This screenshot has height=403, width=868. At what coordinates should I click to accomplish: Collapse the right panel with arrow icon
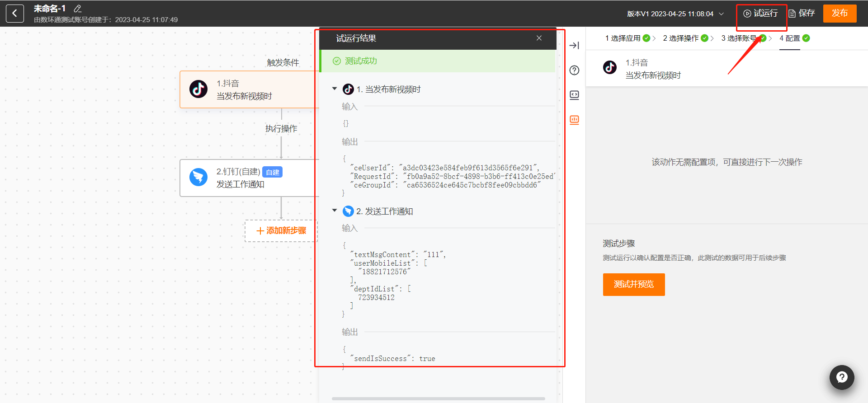[x=574, y=45]
